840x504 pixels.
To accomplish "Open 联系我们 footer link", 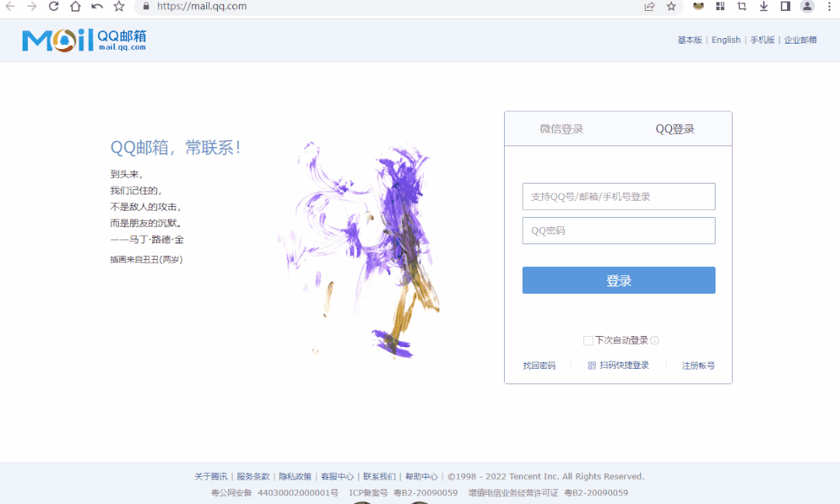I will 380,477.
